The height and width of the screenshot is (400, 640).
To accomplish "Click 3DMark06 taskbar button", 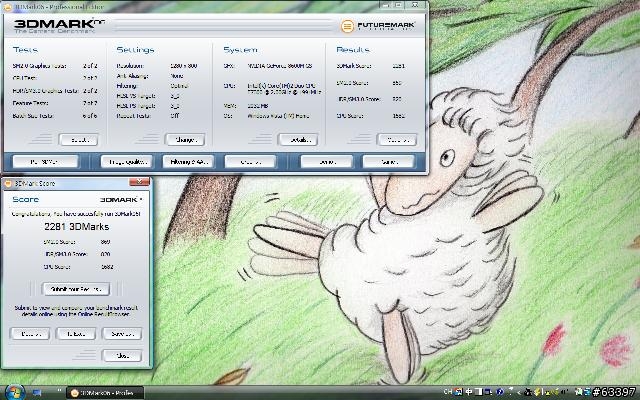I will [x=105, y=393].
